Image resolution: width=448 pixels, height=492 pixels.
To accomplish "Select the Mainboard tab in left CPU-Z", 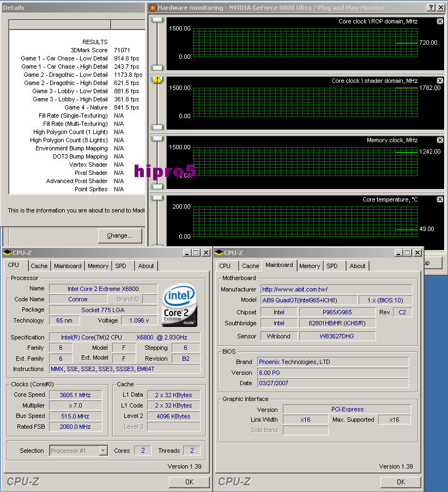I will (68, 266).
